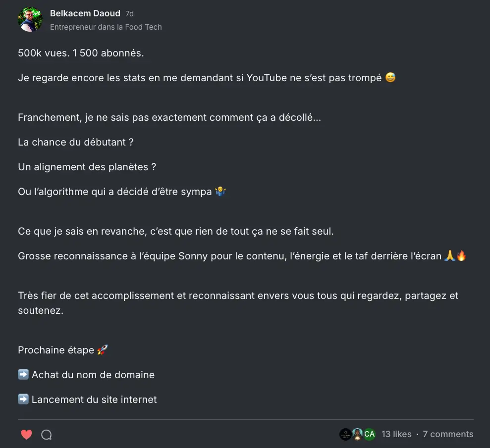Screen dimensions: 490x448
Task: Open Belkacem Daoud's profile picture
Action: 30,20
